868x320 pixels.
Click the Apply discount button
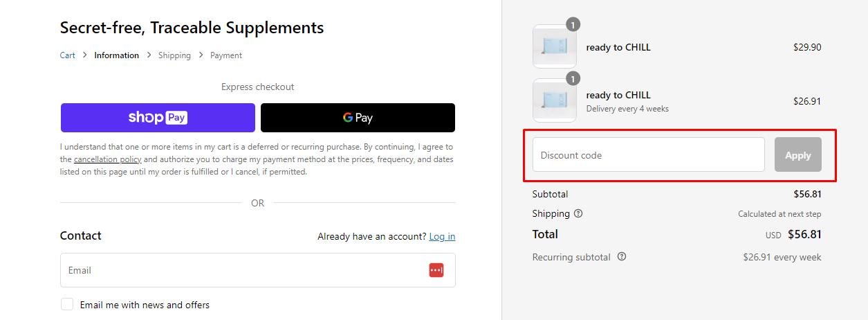click(x=798, y=154)
